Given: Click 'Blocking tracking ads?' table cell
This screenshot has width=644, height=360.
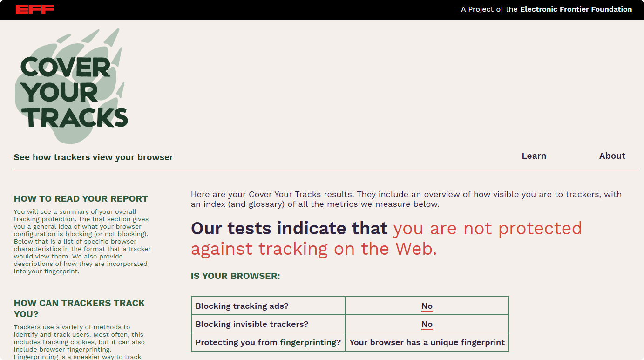Looking at the screenshot, I should (268, 306).
